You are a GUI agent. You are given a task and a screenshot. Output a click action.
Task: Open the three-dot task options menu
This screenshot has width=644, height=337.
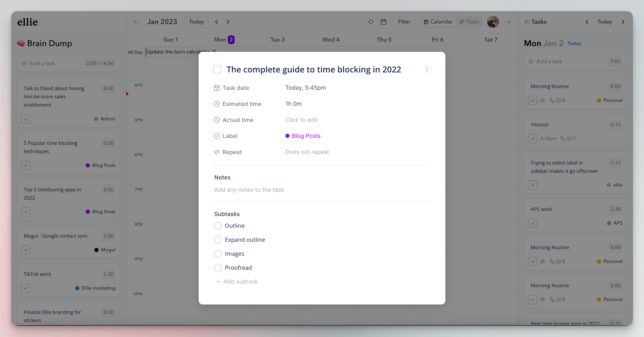pos(427,70)
